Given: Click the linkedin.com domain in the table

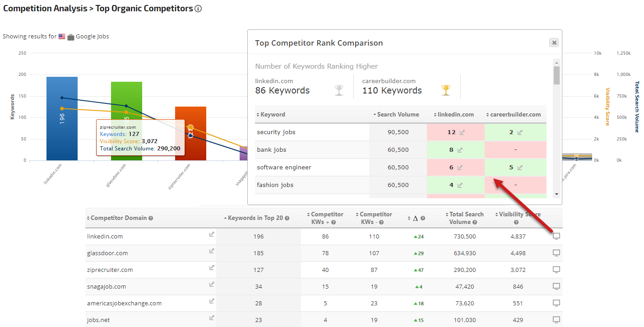Looking at the screenshot, I should 105,236.
